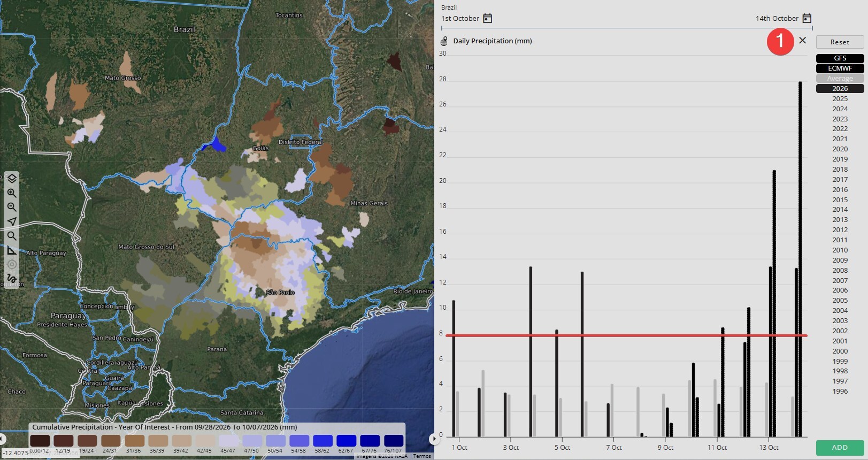Open the 14th October calendar picker

(807, 18)
